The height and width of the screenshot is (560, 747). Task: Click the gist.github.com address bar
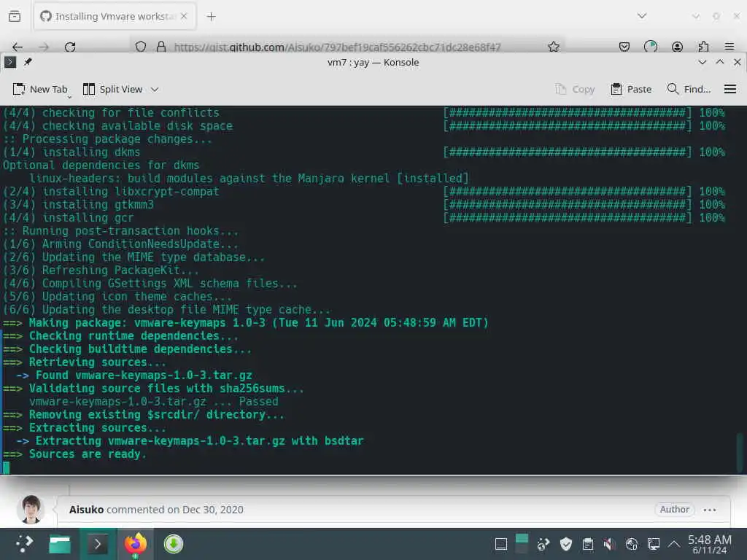(337, 47)
